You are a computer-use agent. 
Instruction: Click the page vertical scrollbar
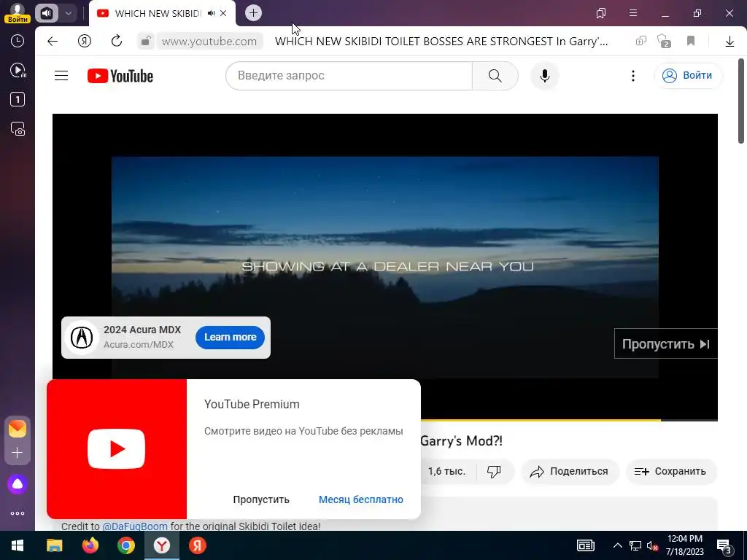click(741, 101)
